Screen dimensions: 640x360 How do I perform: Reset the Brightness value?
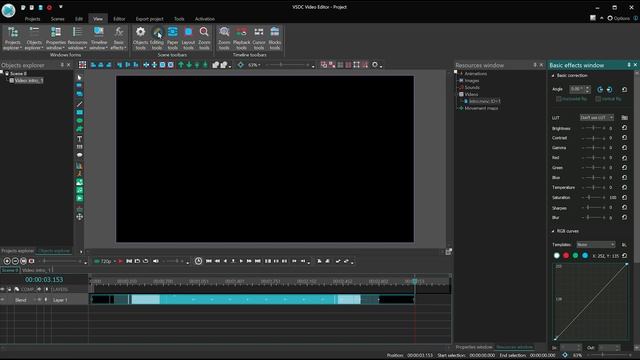click(624, 128)
